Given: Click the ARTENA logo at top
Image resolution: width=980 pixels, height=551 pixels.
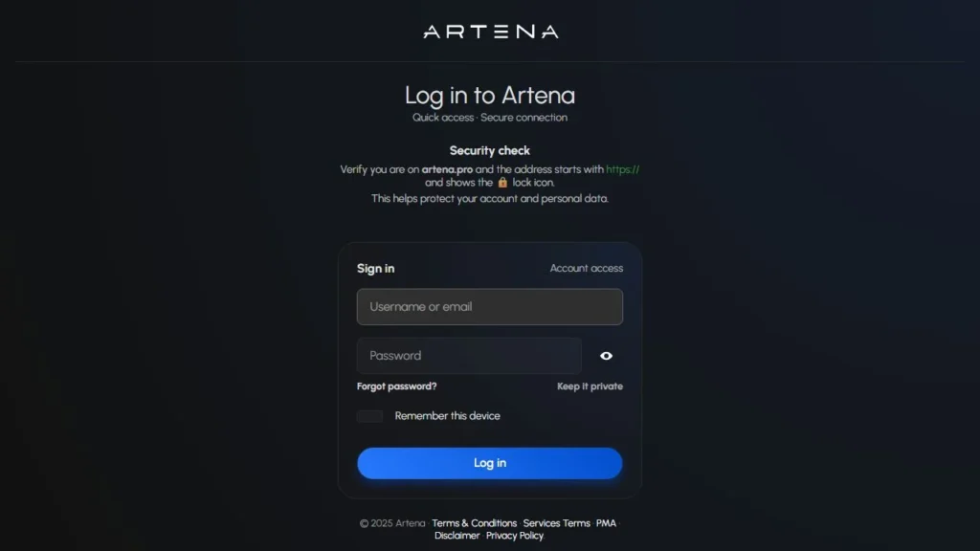Looking at the screenshot, I should (x=490, y=32).
